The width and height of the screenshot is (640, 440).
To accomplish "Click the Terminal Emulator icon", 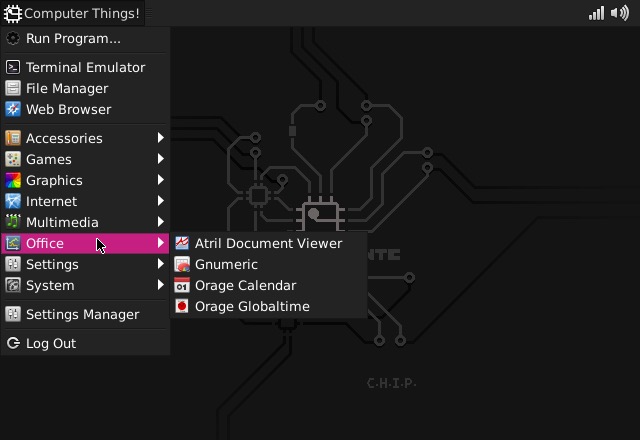I will pyautogui.click(x=13, y=67).
